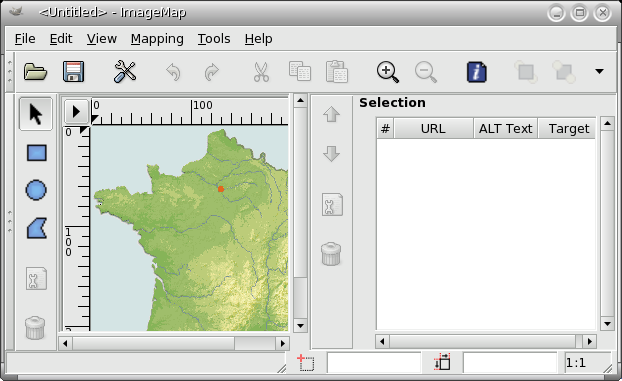Open the Edit menu

(x=61, y=39)
